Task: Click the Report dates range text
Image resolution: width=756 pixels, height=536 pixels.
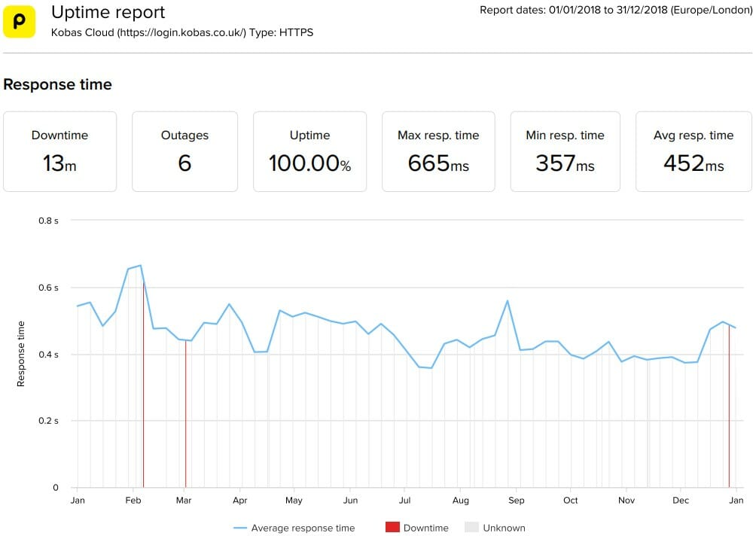Action: (614, 11)
